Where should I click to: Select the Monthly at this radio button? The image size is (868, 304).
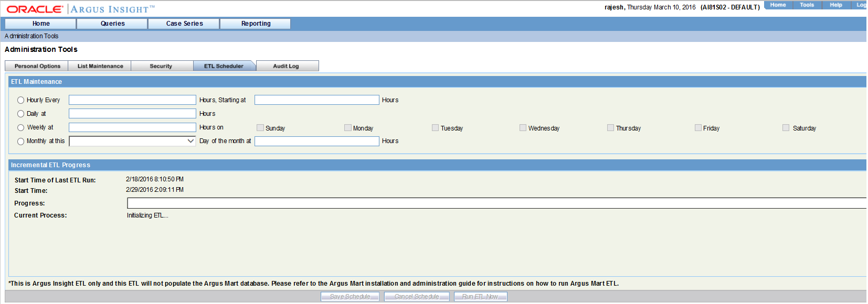(x=21, y=142)
